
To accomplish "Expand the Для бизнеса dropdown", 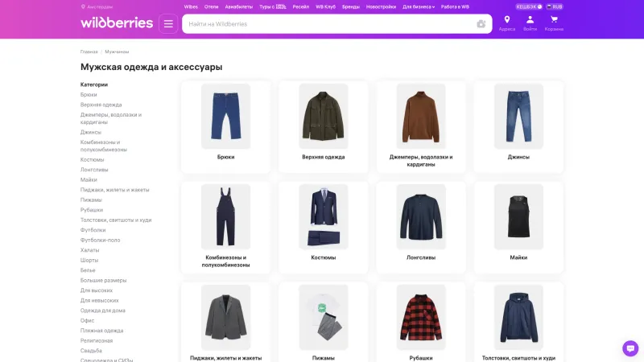I will (419, 6).
